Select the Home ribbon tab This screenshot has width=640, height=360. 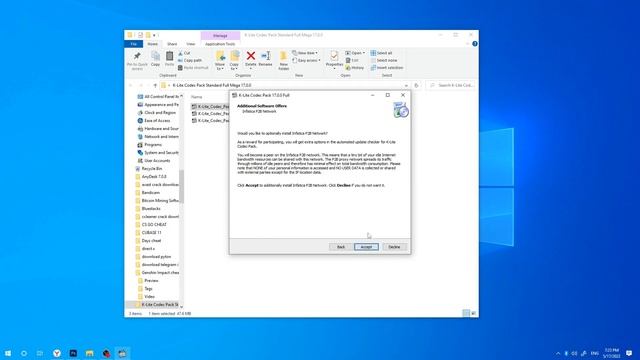(x=153, y=44)
